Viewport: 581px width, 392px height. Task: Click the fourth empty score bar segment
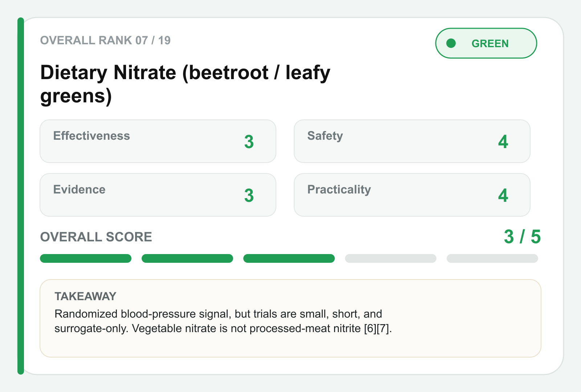[391, 258]
